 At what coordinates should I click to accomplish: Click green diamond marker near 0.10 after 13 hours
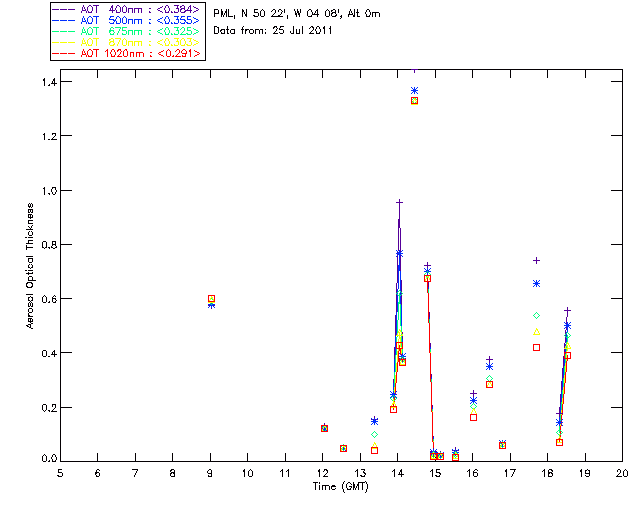[374, 434]
